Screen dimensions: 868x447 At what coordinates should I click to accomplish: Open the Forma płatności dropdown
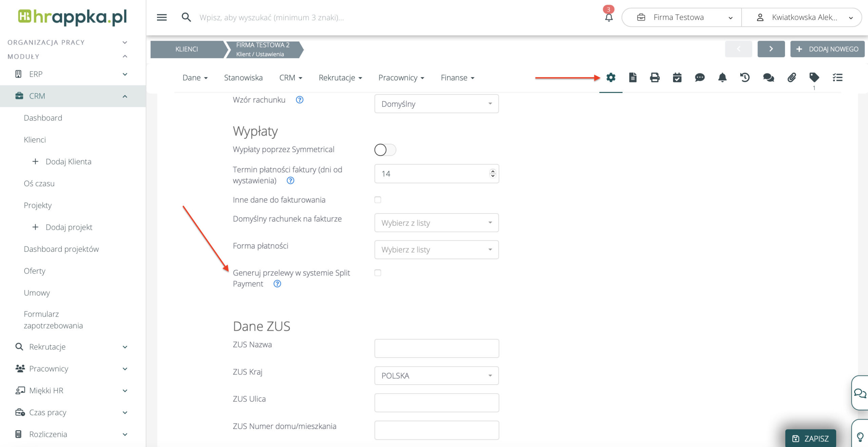pos(436,250)
